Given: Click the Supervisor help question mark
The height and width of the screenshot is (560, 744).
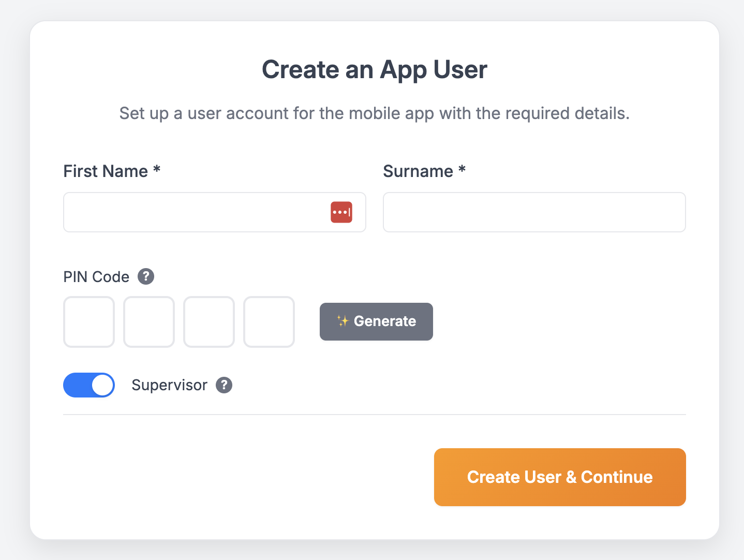Looking at the screenshot, I should pos(224,385).
